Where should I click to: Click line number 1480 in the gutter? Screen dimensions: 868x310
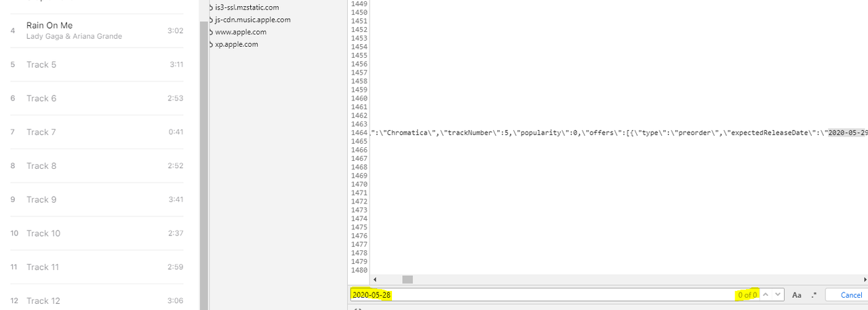(x=359, y=270)
